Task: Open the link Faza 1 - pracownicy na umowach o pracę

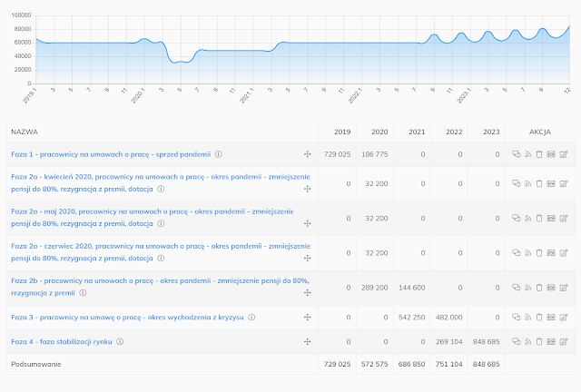Action: pos(111,154)
